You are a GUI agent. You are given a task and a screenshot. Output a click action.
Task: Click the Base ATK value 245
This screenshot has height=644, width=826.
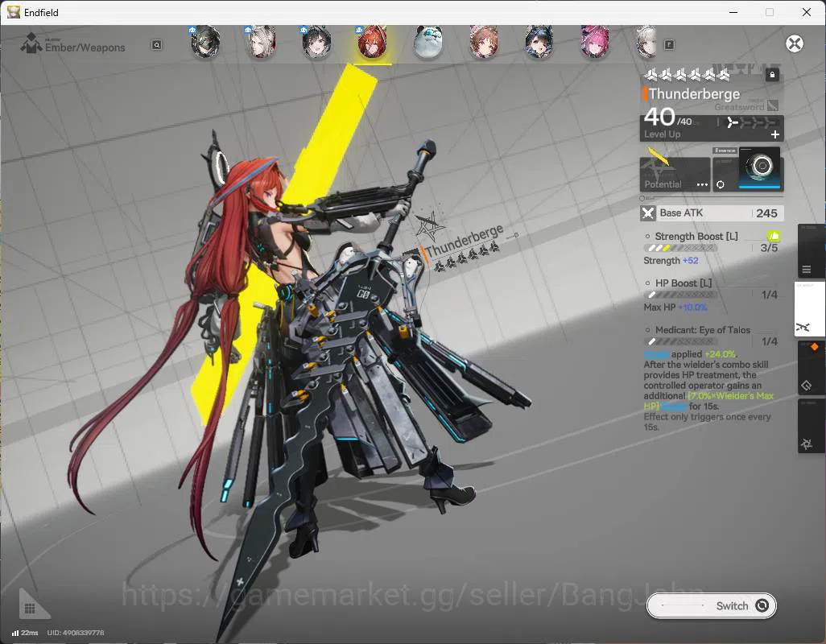click(766, 213)
